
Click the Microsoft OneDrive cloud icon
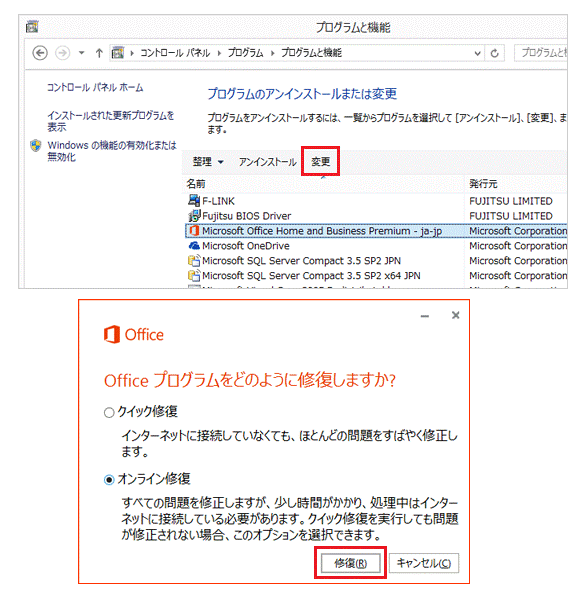click(194, 245)
